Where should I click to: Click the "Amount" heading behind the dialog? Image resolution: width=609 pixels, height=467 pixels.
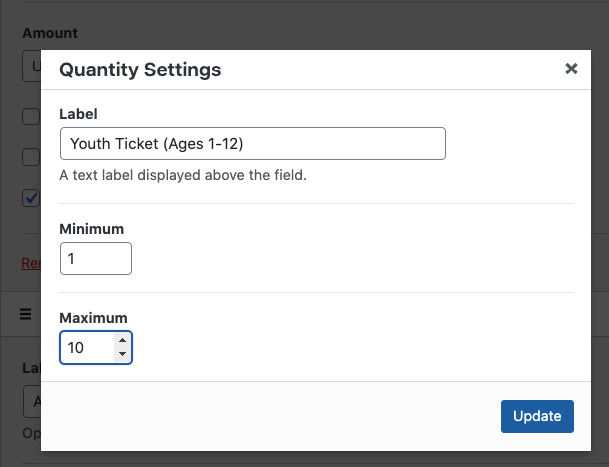[x=50, y=33]
